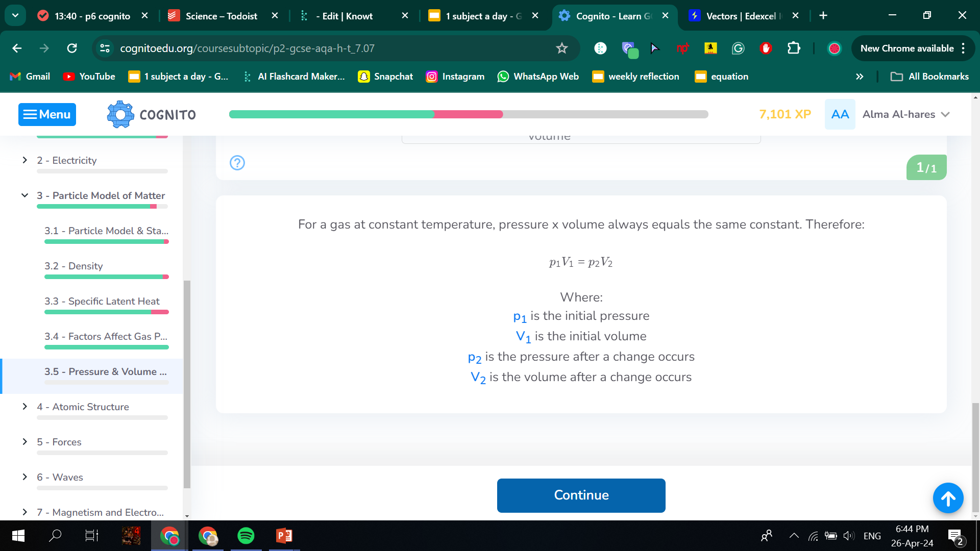Click the bookmark/star icon in address bar
980x551 pixels.
coord(562,48)
